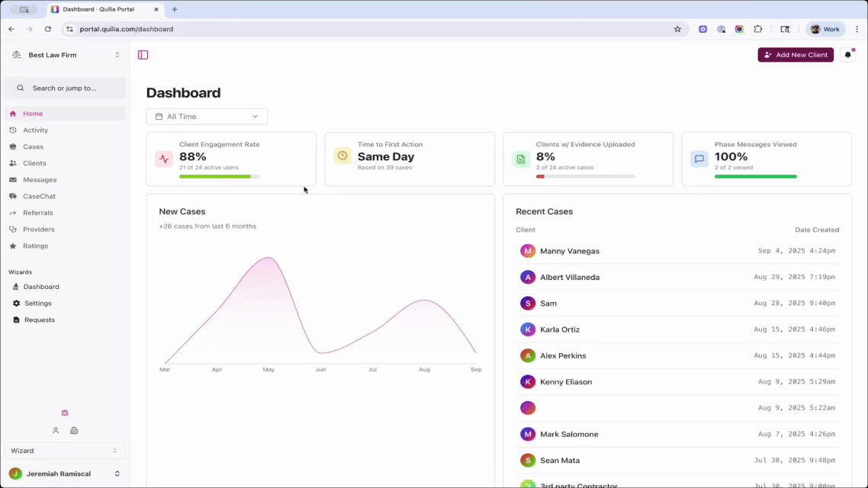Toggle the sidebar collapse icon next to Dashboard
The image size is (868, 488).
coord(143,55)
